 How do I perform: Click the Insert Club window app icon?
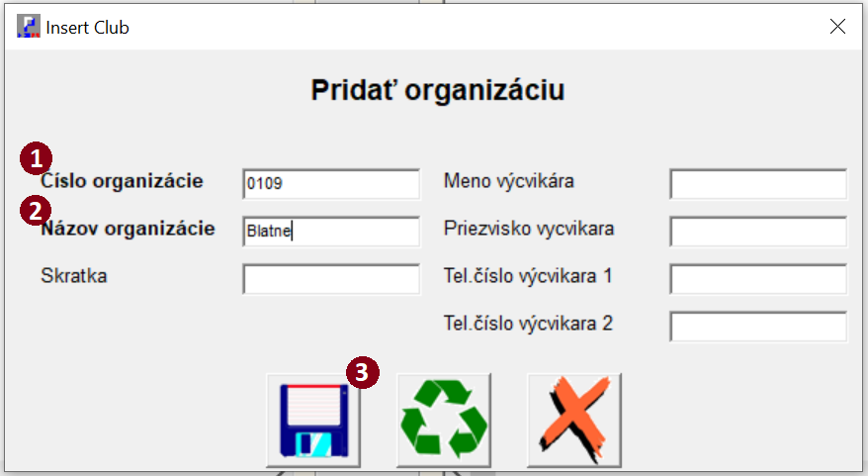point(29,26)
